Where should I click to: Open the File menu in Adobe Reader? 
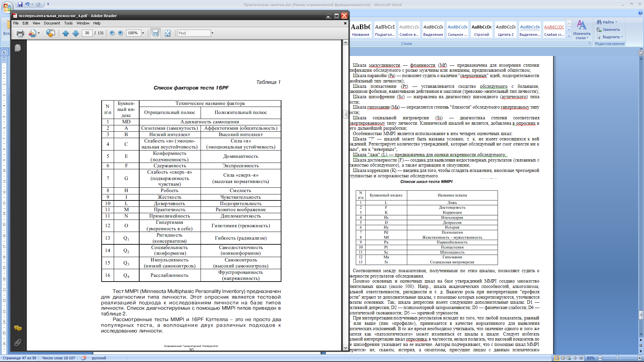coord(16,23)
